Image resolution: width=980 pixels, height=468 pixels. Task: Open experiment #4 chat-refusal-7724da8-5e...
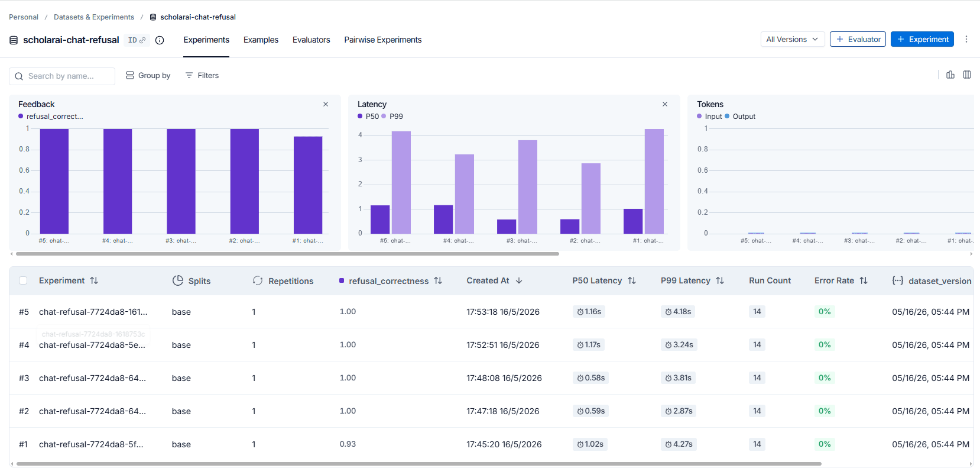[x=92, y=345]
